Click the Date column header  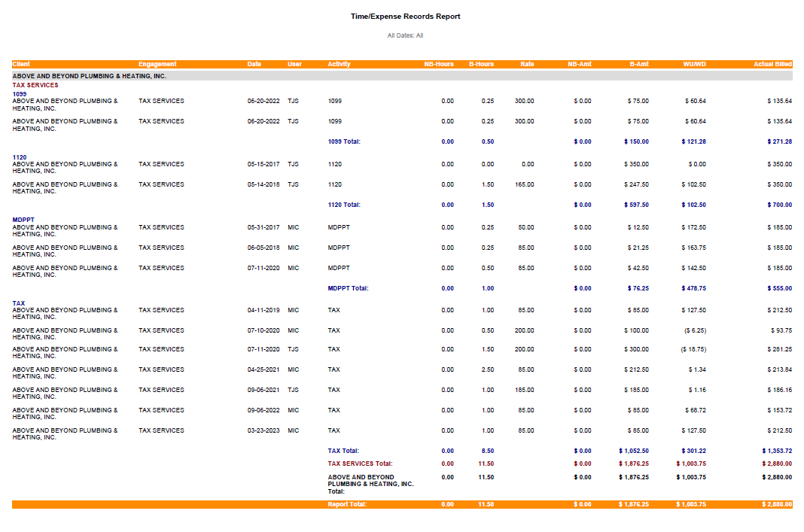pos(254,64)
